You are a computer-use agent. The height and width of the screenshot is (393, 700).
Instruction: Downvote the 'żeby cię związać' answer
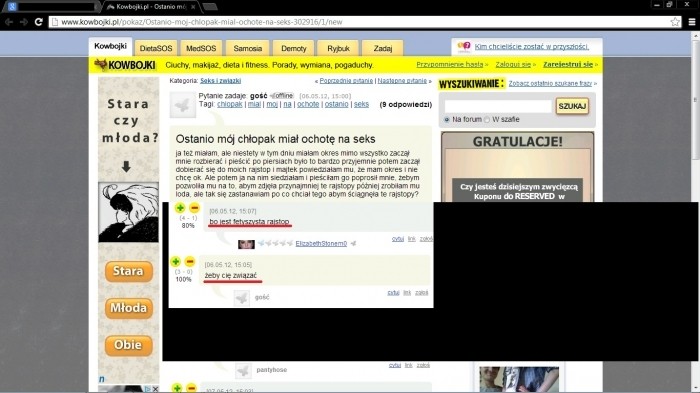click(190, 261)
